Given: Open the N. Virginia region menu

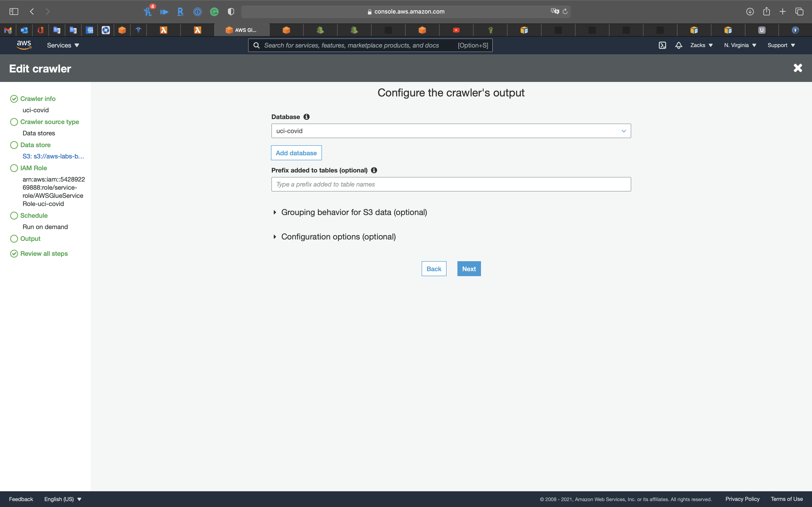Looking at the screenshot, I should (x=739, y=45).
